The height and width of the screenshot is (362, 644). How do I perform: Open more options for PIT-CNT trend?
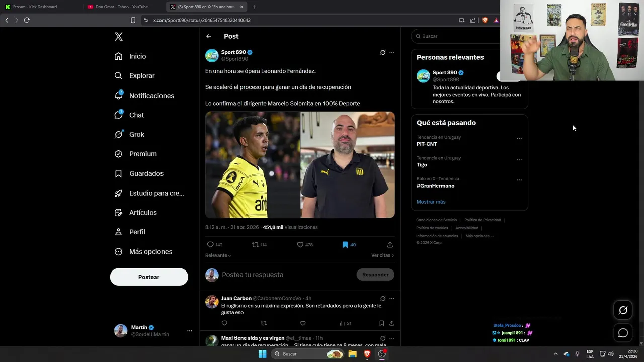tap(519, 139)
